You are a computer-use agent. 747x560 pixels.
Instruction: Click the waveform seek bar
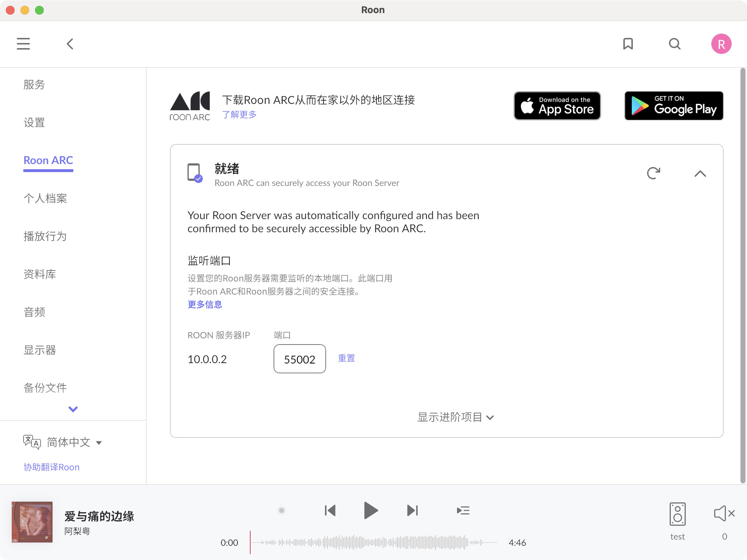(x=373, y=542)
